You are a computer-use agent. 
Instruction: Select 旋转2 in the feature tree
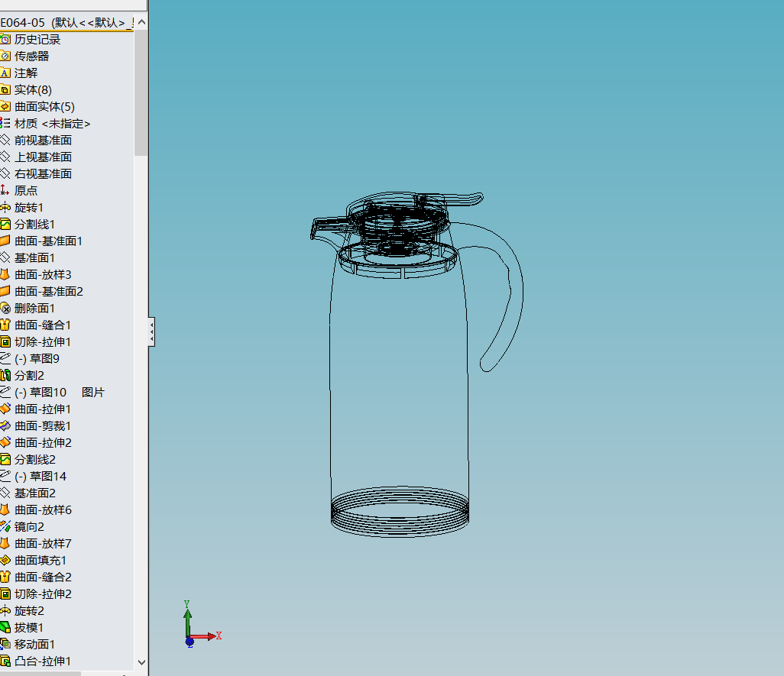coord(29,610)
